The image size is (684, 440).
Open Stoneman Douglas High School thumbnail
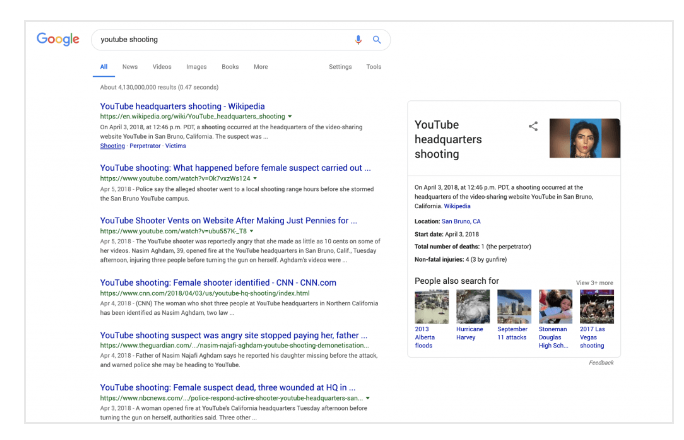555,307
